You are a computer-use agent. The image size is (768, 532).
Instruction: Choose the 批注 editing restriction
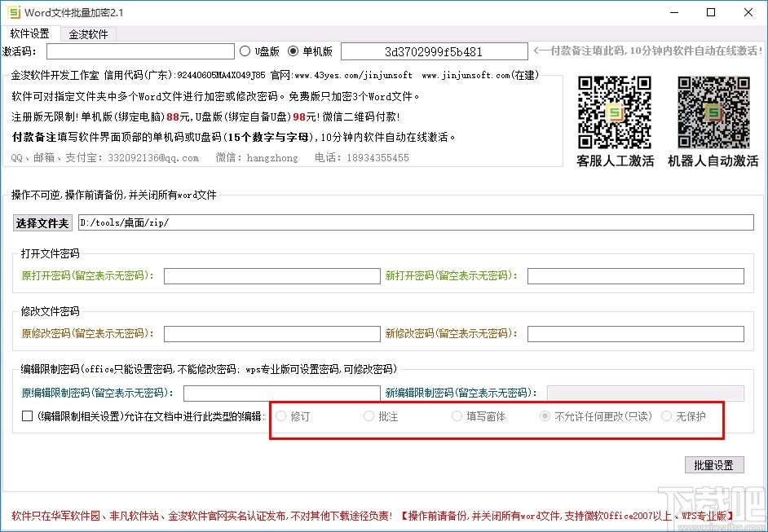tap(369, 415)
